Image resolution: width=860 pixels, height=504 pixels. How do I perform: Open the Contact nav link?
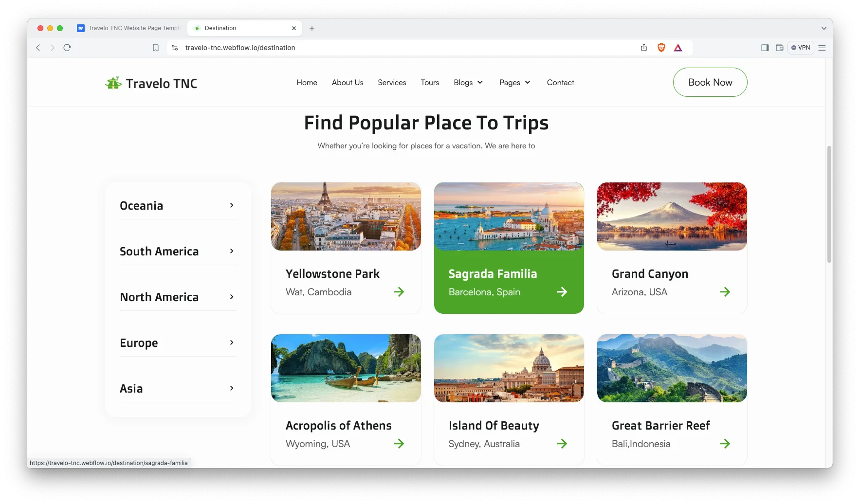click(561, 83)
